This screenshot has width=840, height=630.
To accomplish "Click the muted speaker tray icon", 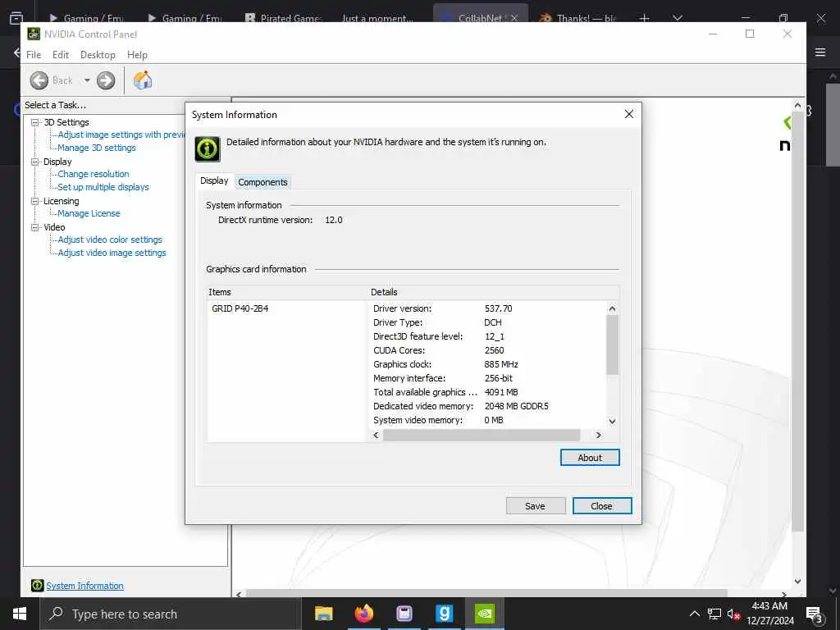I will point(733,614).
